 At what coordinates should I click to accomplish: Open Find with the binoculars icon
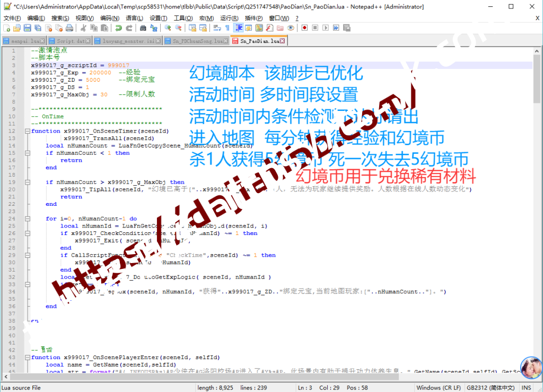(143, 28)
